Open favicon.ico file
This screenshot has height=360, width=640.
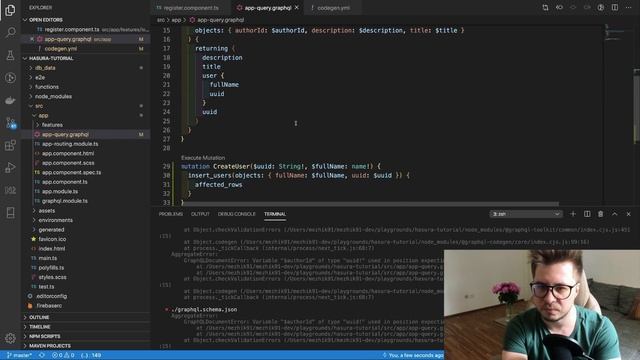pyautogui.click(x=52, y=239)
